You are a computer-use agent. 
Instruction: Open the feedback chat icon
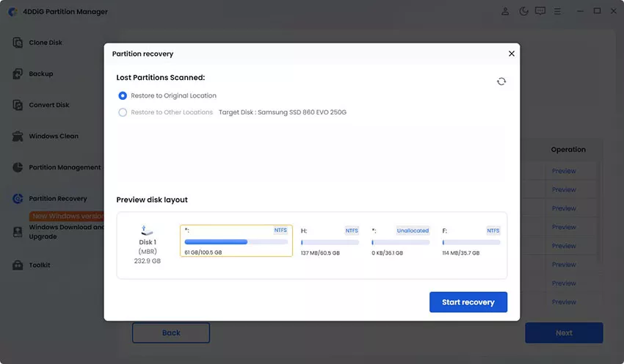coord(540,11)
